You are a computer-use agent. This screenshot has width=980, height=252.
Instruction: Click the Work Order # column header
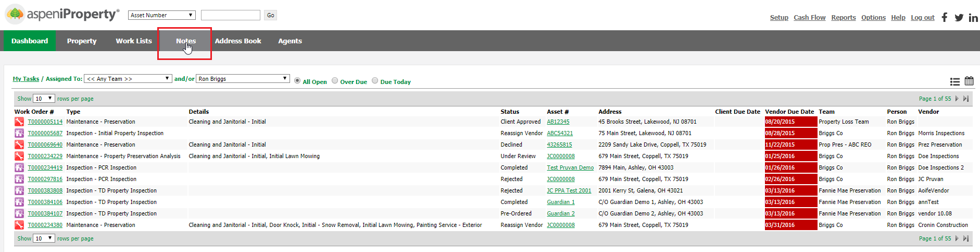click(x=34, y=112)
